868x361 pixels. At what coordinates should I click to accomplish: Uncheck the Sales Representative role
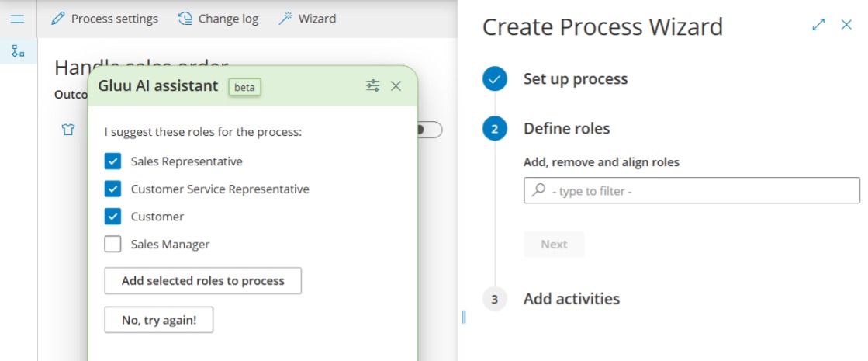click(113, 161)
